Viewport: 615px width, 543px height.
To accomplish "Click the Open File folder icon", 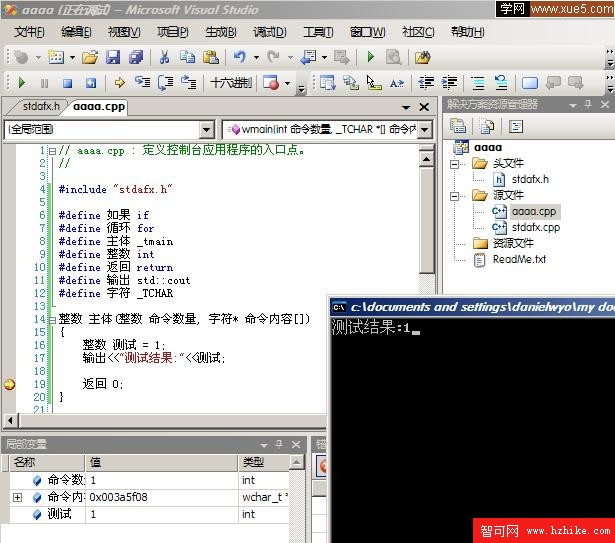I will [x=90, y=58].
